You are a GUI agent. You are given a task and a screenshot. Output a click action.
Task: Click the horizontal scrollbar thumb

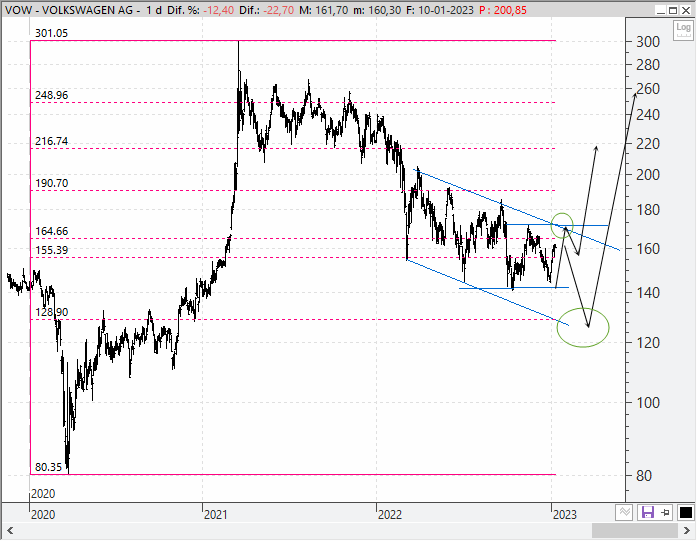(636, 530)
